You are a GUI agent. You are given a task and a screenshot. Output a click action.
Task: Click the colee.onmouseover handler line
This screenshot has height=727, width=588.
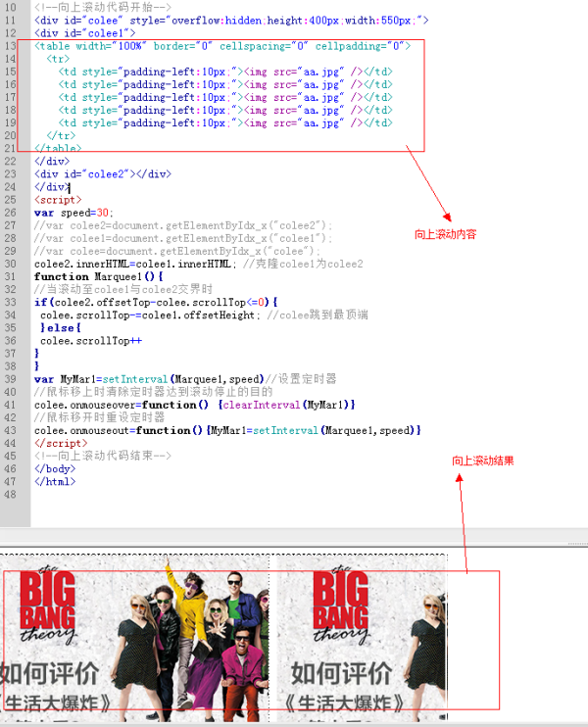click(195, 405)
